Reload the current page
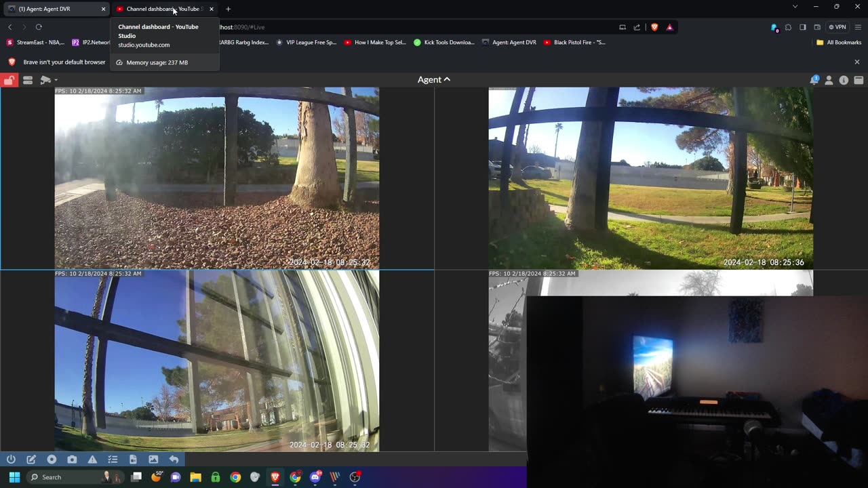The image size is (868, 488). [39, 27]
